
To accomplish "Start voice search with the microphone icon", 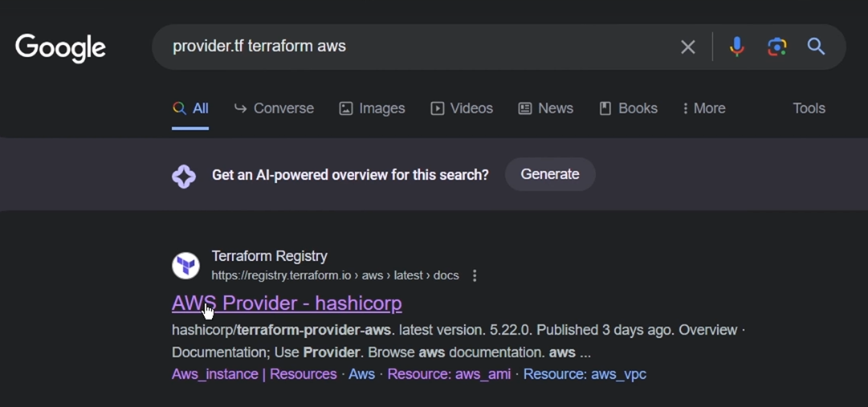I will [737, 47].
